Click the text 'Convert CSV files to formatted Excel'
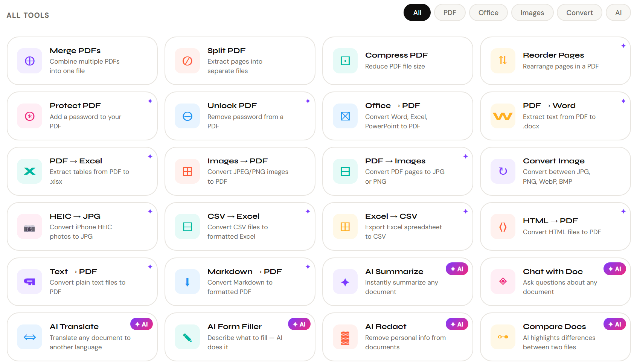This screenshot has width=637, height=364. click(x=238, y=231)
